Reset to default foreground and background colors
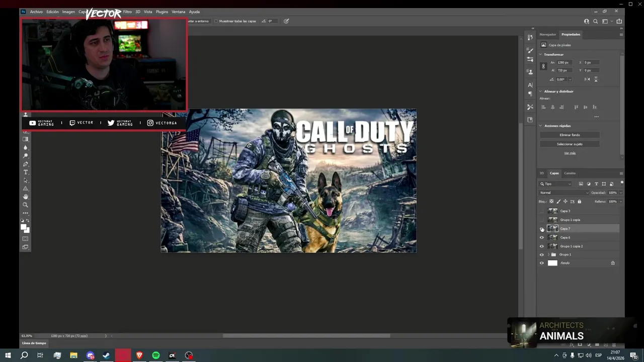644x362 pixels. pyautogui.click(x=22, y=220)
